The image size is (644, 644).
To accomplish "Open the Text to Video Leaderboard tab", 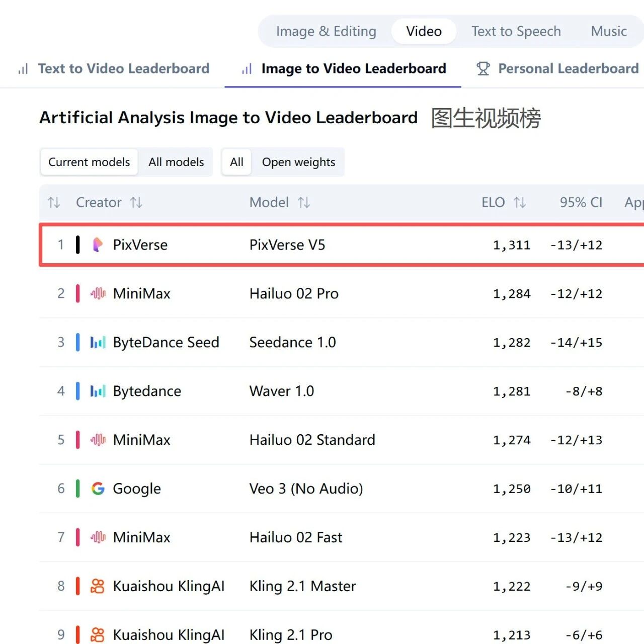I will tap(114, 68).
